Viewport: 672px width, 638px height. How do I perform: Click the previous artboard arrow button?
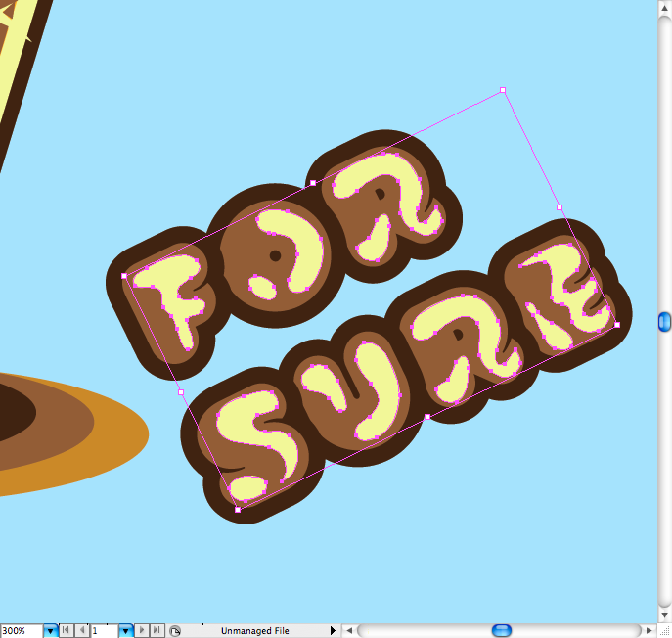point(81,631)
